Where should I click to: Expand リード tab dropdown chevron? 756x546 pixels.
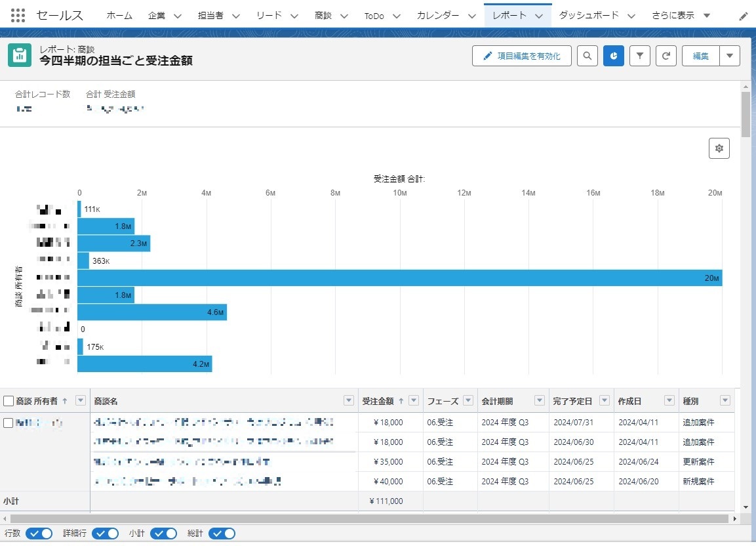click(x=294, y=16)
